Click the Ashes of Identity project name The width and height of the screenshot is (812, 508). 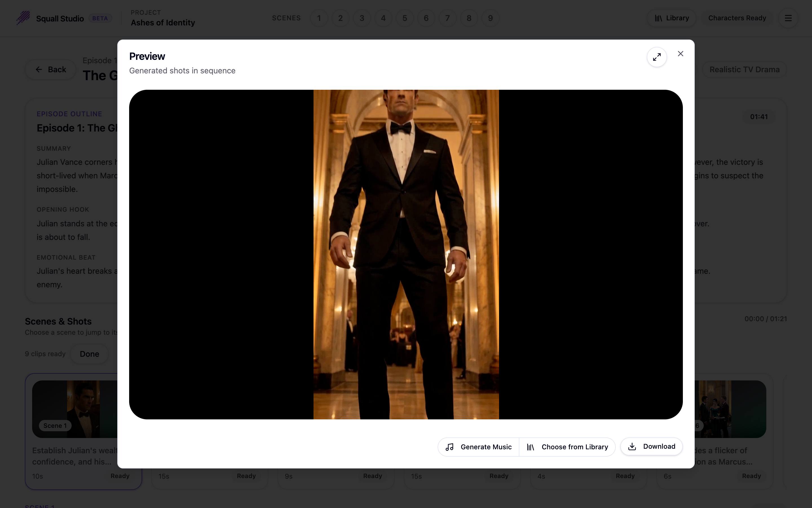click(x=163, y=23)
